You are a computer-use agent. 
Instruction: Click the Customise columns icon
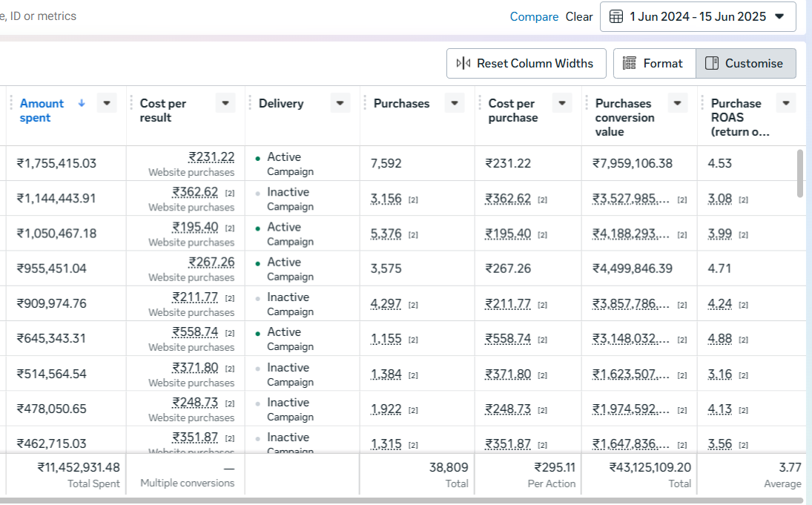(712, 63)
